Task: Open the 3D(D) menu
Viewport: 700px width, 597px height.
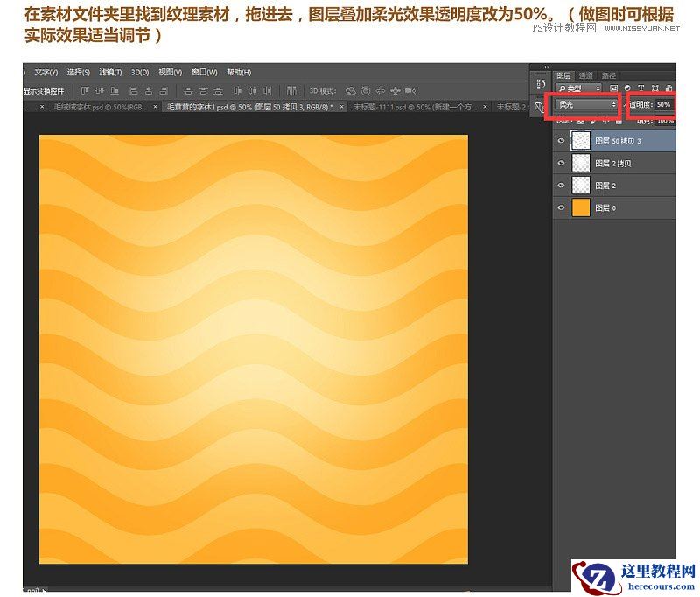Action: coord(140,72)
